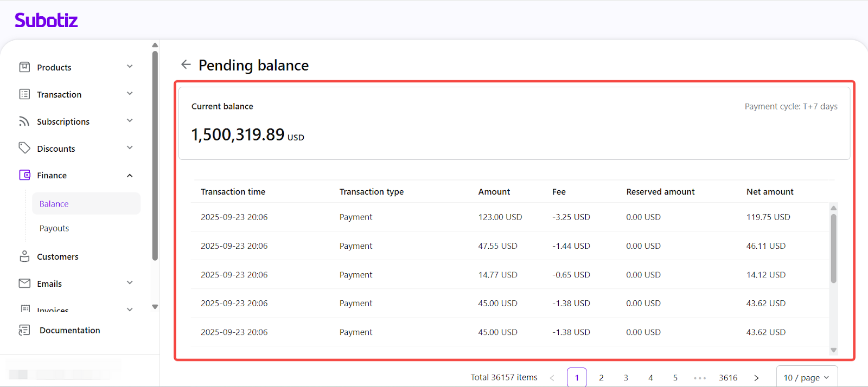The height and width of the screenshot is (387, 868).
Task: Click the Customers person icon
Action: pyautogui.click(x=24, y=256)
